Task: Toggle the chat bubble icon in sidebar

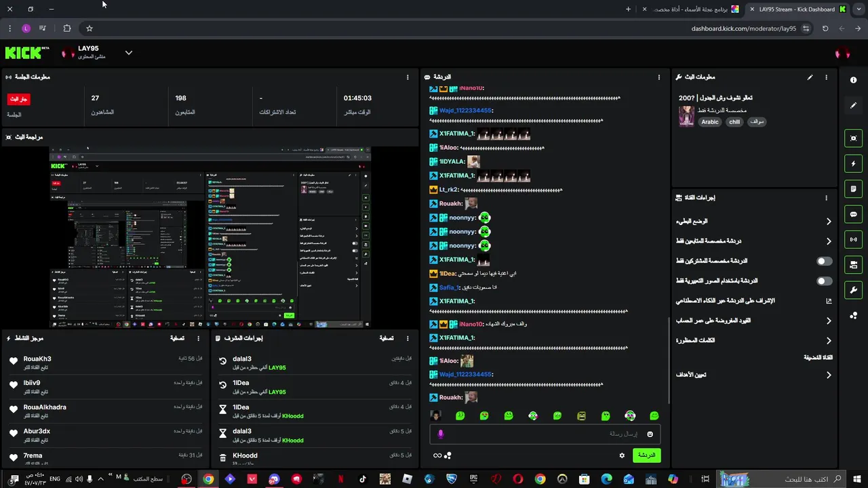Action: [853, 214]
